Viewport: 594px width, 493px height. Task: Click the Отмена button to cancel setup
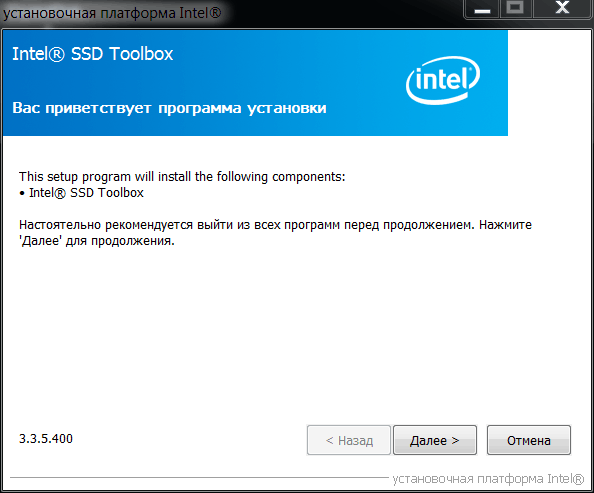coord(528,440)
